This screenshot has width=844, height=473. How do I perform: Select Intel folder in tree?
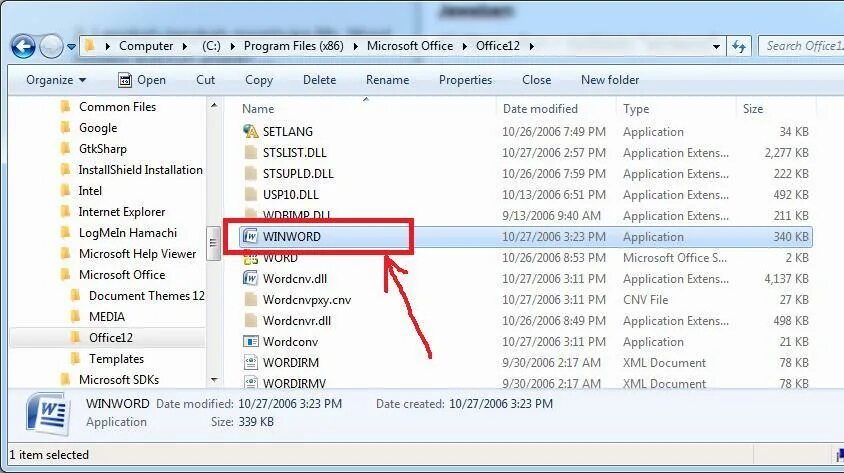tap(90, 190)
